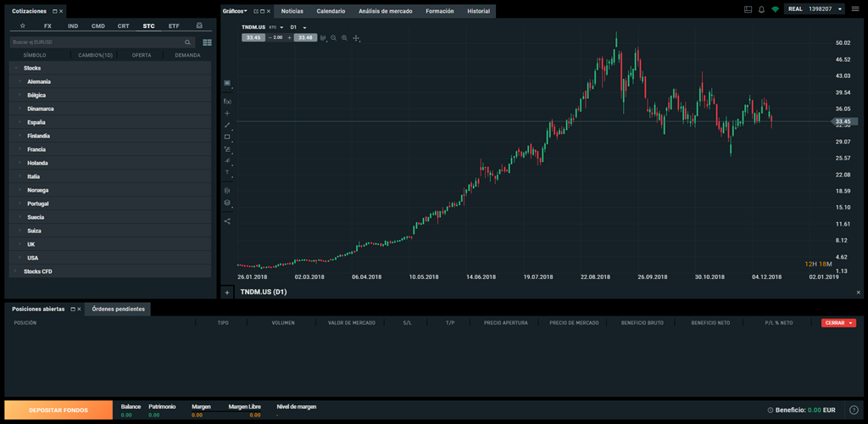The image size is (868, 424).
Task: Decrease volume with the minus stepper
Action: pos(270,37)
